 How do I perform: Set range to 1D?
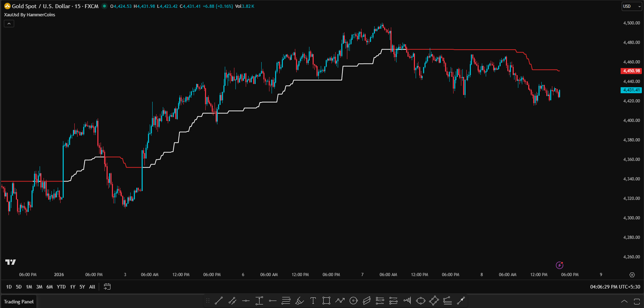[x=9, y=287]
